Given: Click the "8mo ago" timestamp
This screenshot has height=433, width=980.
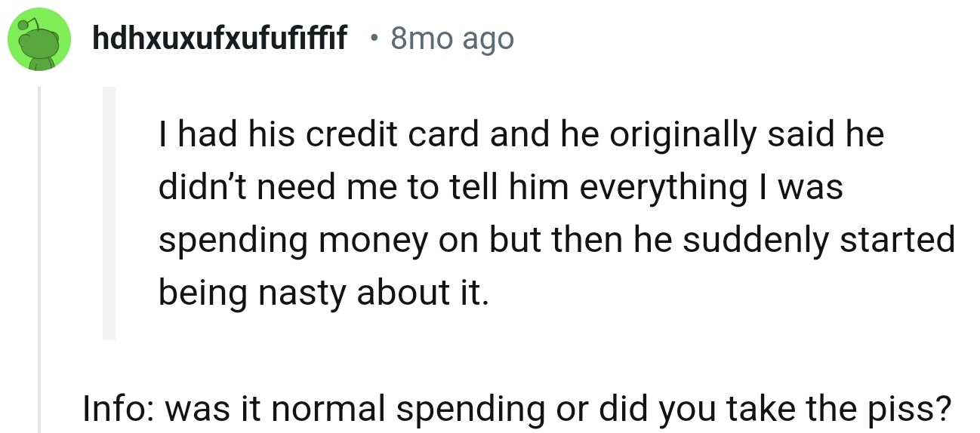Looking at the screenshot, I should pos(451,39).
